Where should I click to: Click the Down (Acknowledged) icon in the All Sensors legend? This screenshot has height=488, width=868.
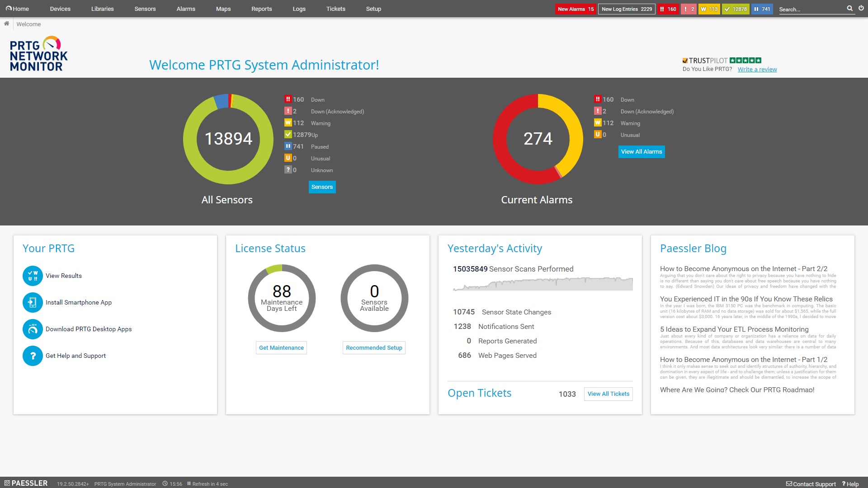coord(288,111)
